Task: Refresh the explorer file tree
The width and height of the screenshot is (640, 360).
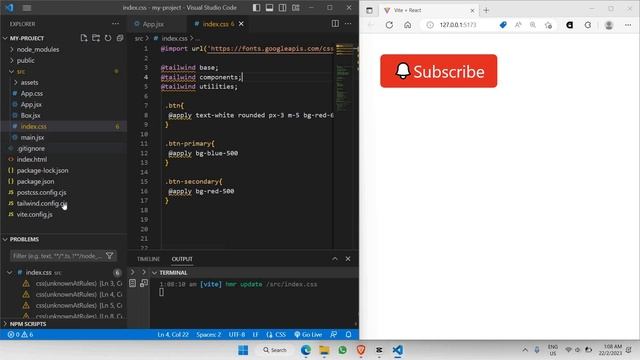Action: click(108, 38)
